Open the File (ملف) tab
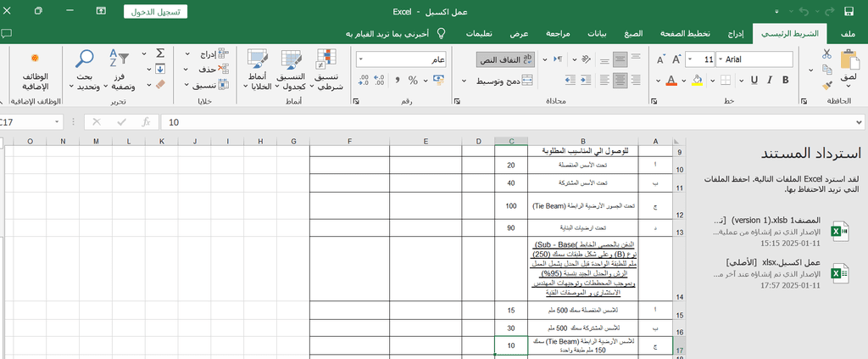Screen dimensions: 868x359 coord(848,34)
